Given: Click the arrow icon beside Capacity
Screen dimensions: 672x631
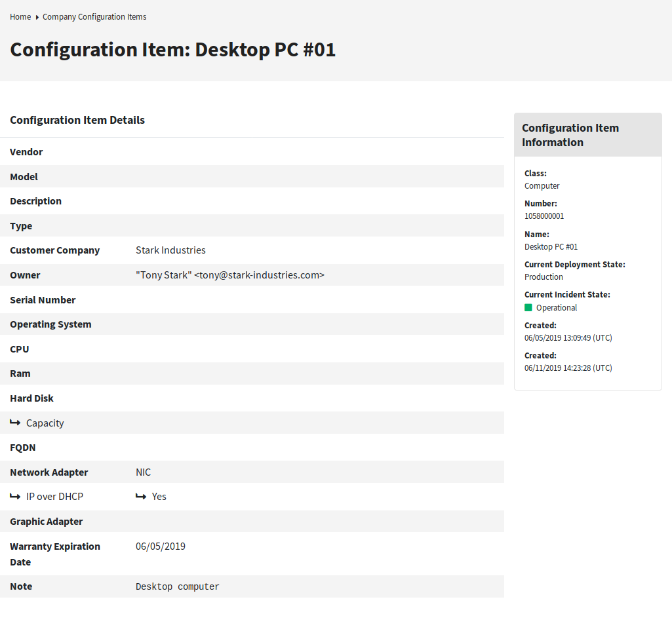Looking at the screenshot, I should click(x=15, y=423).
